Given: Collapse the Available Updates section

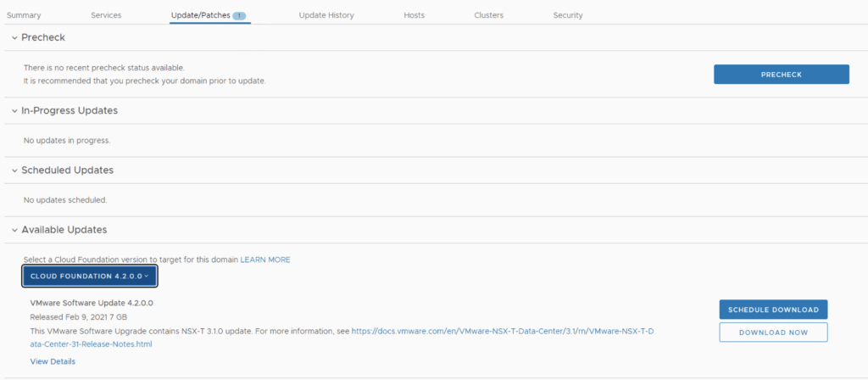Looking at the screenshot, I should pyautogui.click(x=13, y=230).
